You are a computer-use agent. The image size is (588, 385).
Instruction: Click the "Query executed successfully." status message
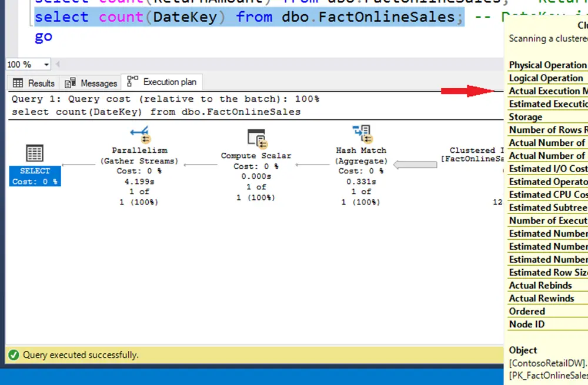click(x=81, y=355)
